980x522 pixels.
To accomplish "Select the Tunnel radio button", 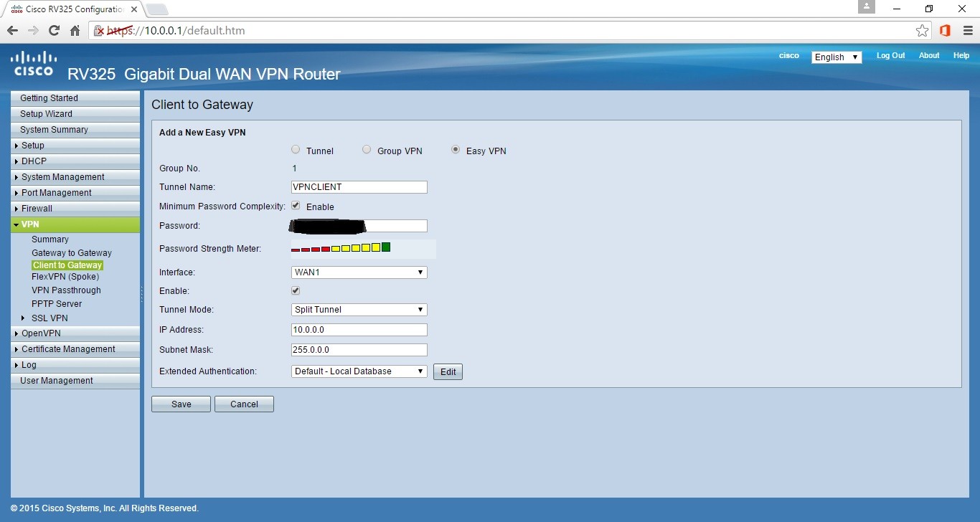I will (296, 150).
